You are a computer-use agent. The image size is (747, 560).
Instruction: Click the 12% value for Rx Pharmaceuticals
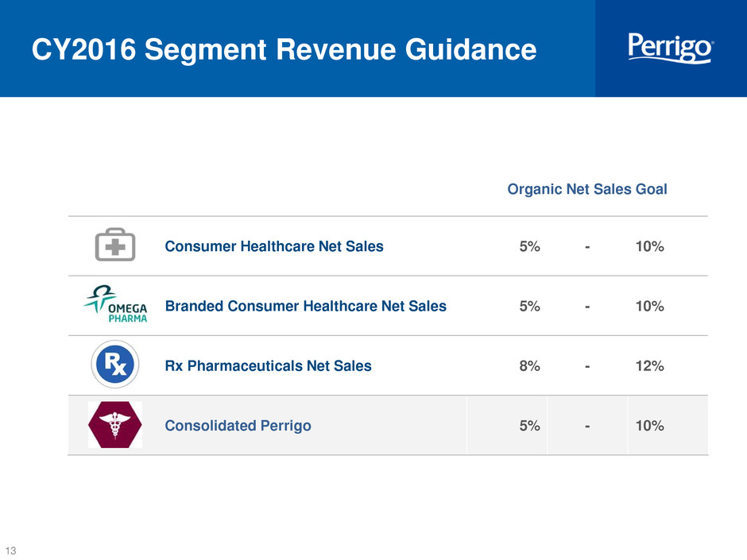coord(650,365)
